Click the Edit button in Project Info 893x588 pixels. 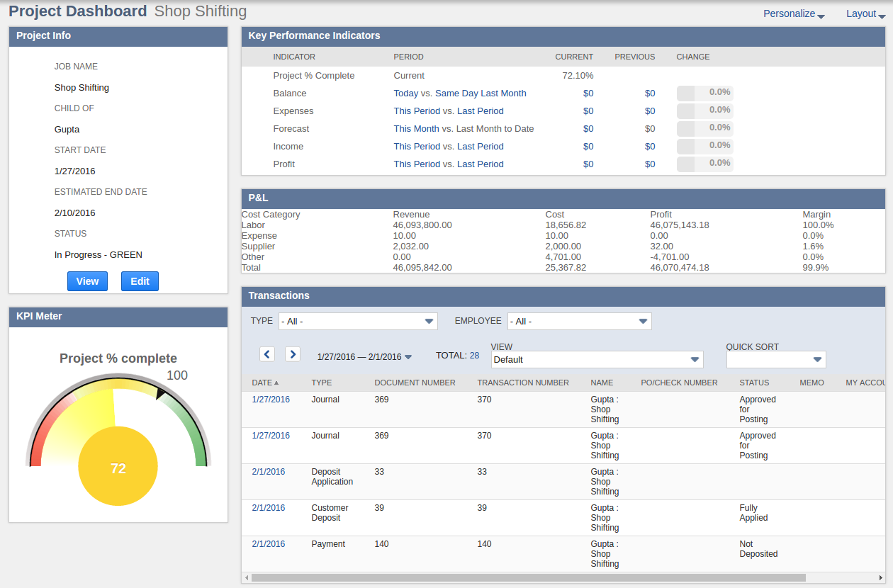coord(140,281)
